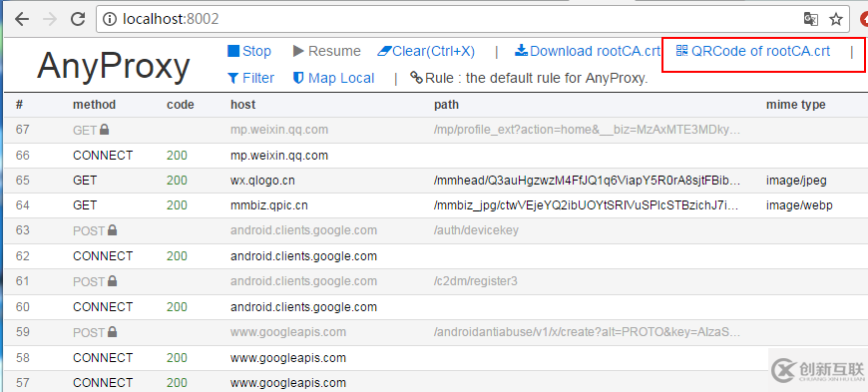The image size is (868, 392).
Task: Select request row 67 mp.weixin.qq.com GET
Action: point(436,130)
